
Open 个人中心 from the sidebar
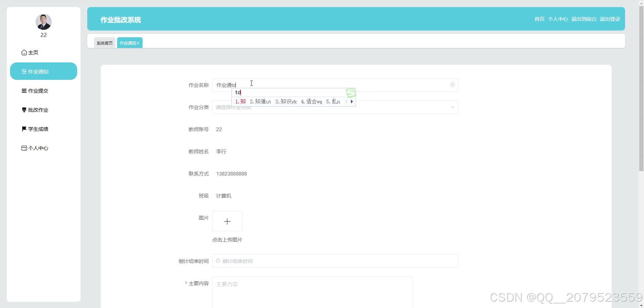[x=38, y=148]
